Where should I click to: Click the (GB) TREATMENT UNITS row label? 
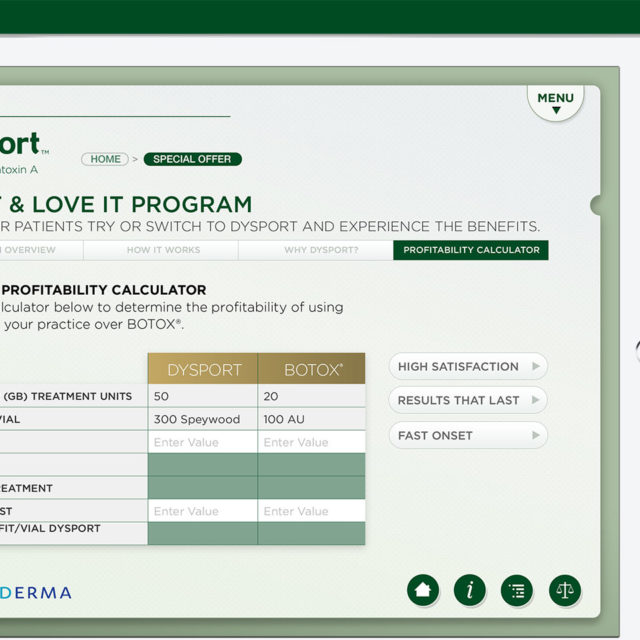(x=68, y=396)
